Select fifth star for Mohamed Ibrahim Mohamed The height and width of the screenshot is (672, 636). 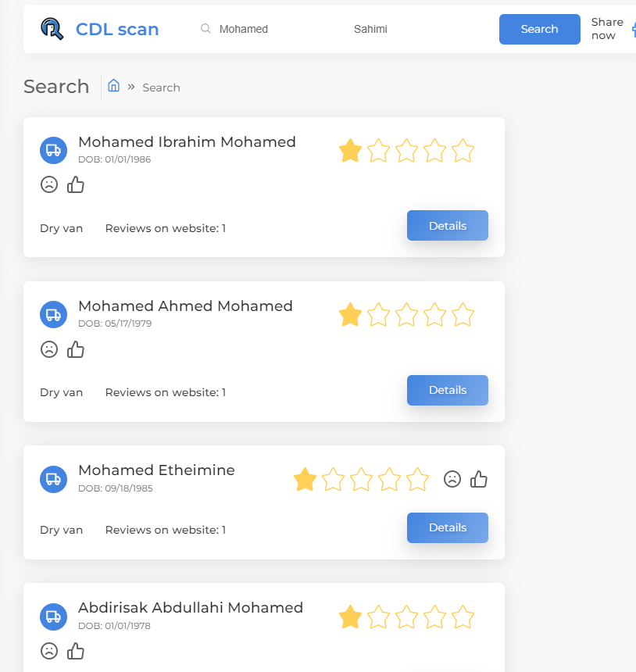(x=463, y=151)
